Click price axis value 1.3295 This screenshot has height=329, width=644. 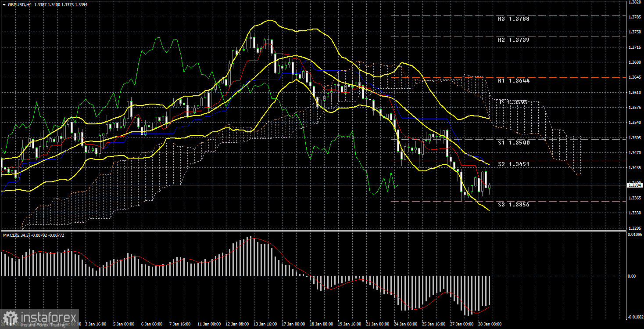click(635, 228)
